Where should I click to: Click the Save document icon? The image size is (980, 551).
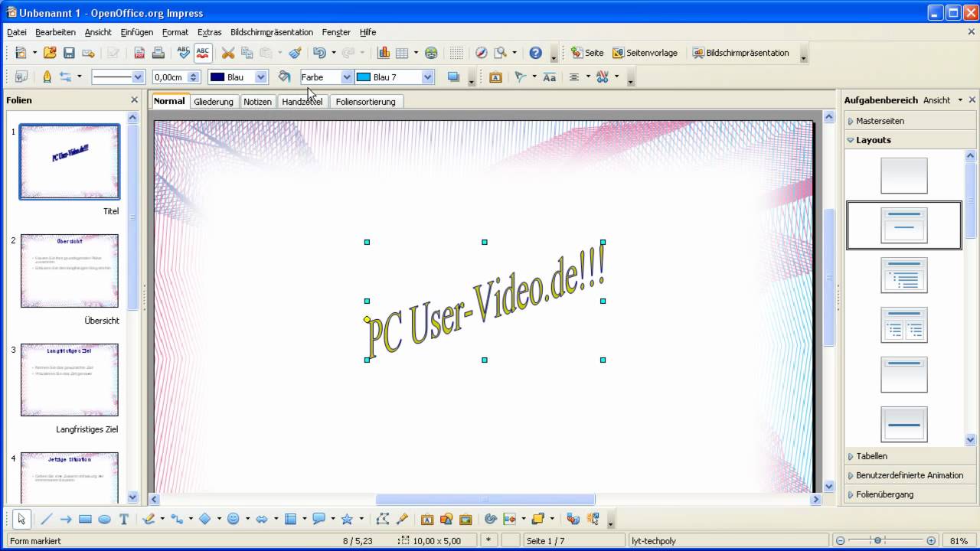(69, 53)
